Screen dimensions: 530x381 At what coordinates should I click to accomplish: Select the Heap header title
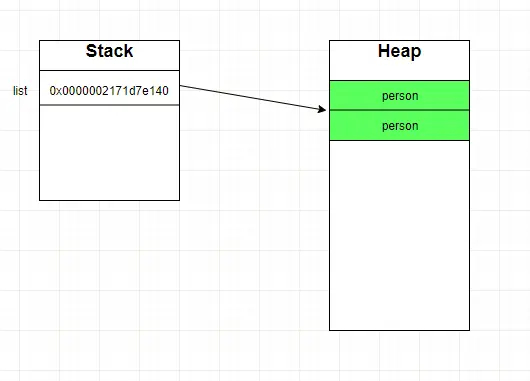tap(400, 51)
